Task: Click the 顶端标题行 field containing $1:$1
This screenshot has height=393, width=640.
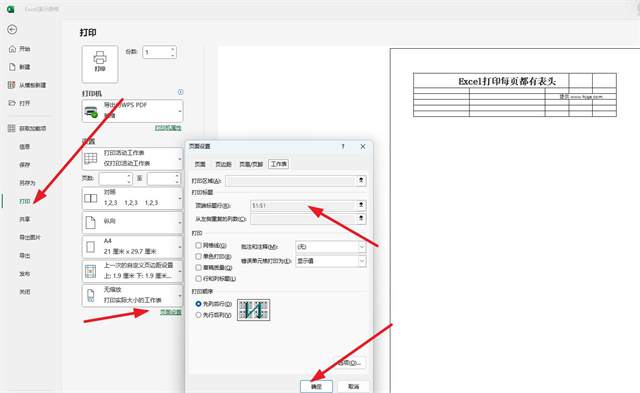Action: pyautogui.click(x=303, y=205)
